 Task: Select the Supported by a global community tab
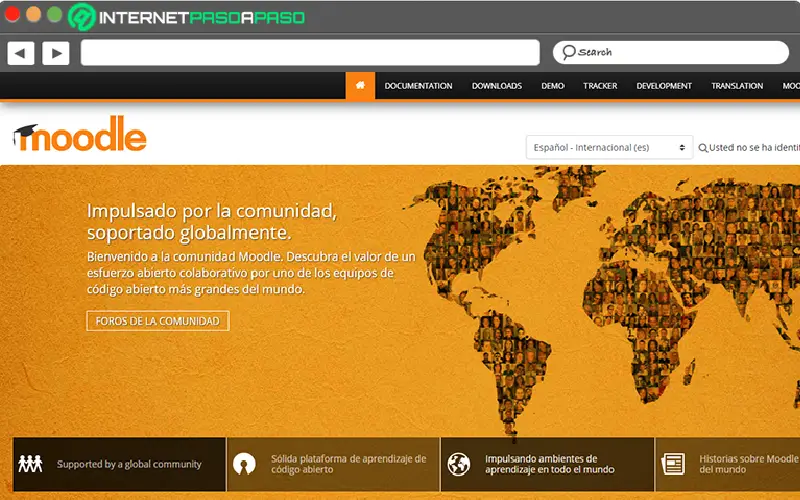point(119,464)
